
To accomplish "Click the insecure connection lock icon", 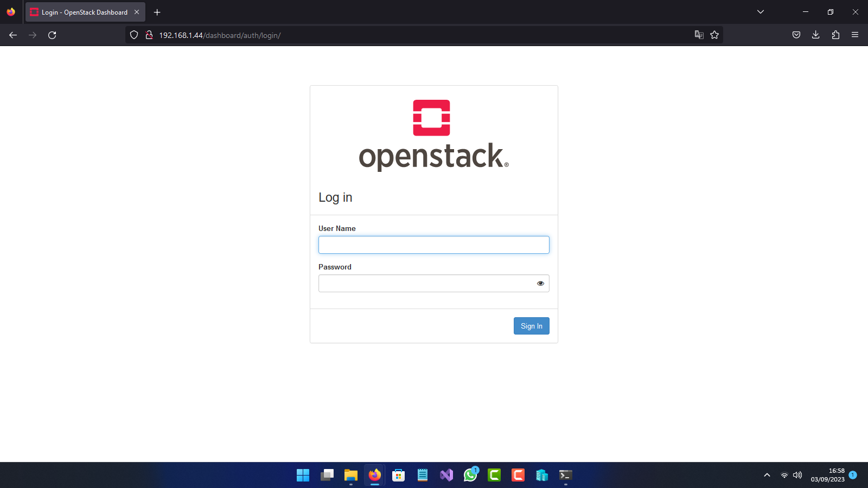I will click(149, 35).
